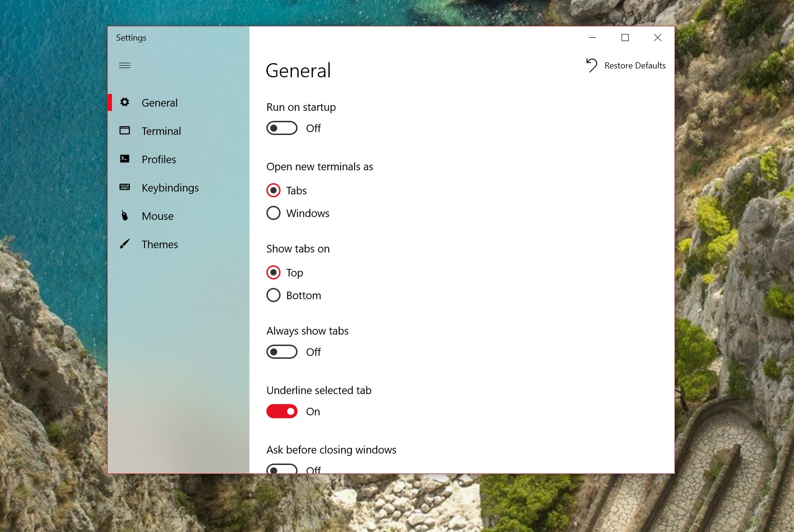
Task: Click the Keybindings keyboard icon
Action: pos(125,187)
